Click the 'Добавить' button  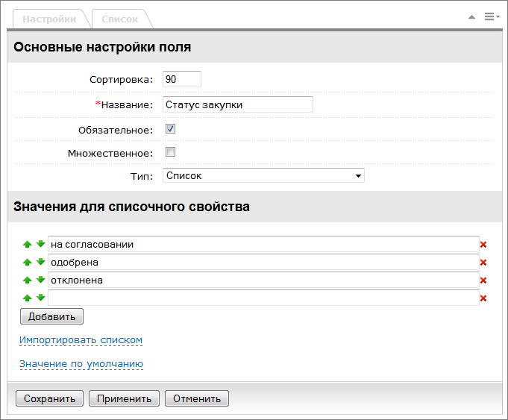click(51, 316)
